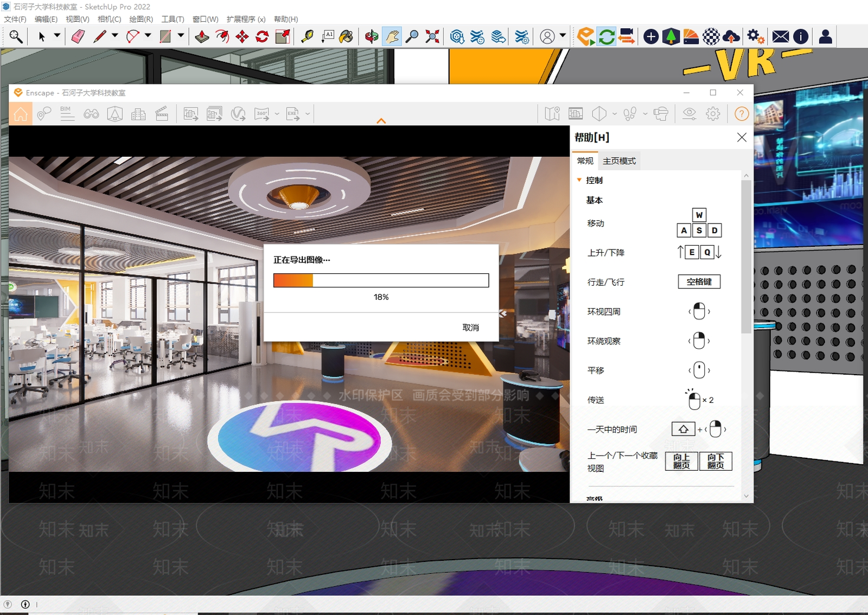The image size is (868, 615).
Task: Switch to the 主页模式 tab
Action: (x=619, y=161)
